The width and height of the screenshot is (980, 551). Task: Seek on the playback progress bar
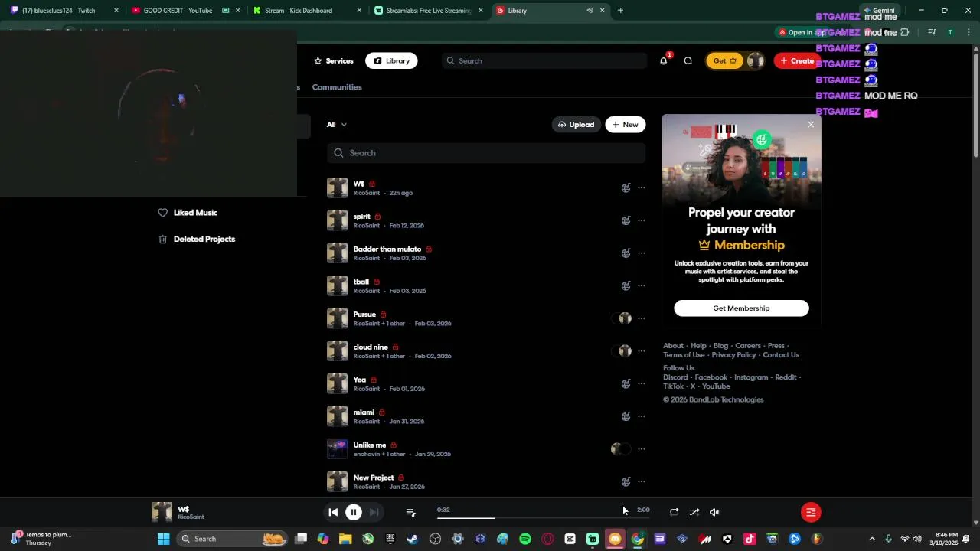(x=544, y=518)
